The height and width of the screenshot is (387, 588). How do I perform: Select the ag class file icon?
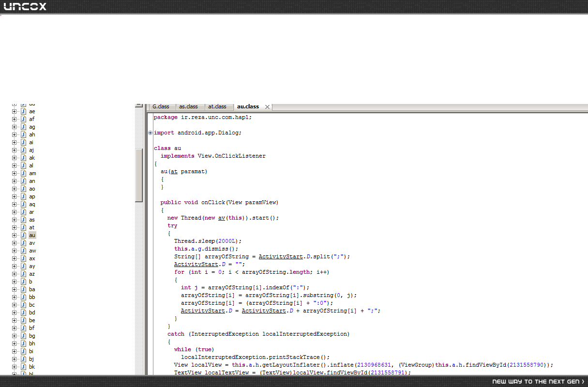pos(23,127)
